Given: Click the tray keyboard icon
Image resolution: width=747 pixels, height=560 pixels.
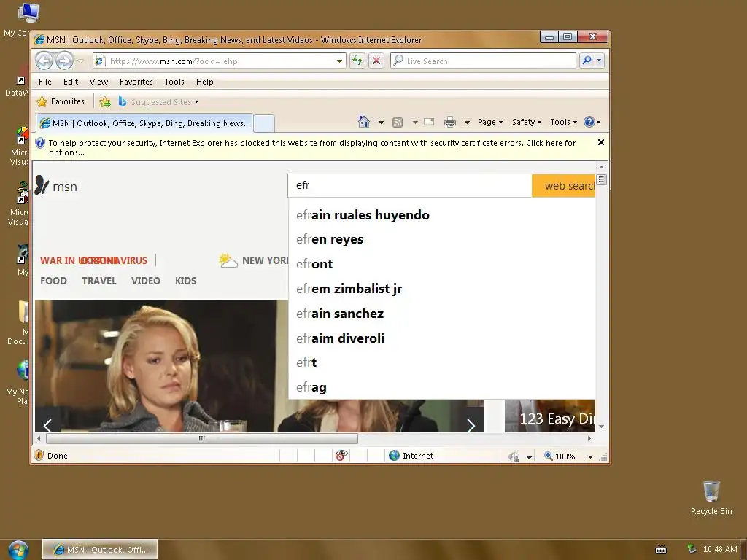Looking at the screenshot, I should pyautogui.click(x=661, y=550).
